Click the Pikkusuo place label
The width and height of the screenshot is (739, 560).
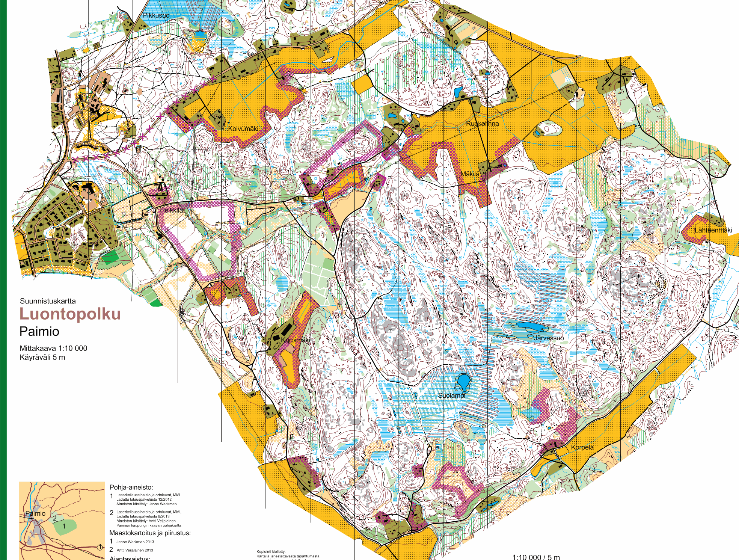[x=156, y=15]
